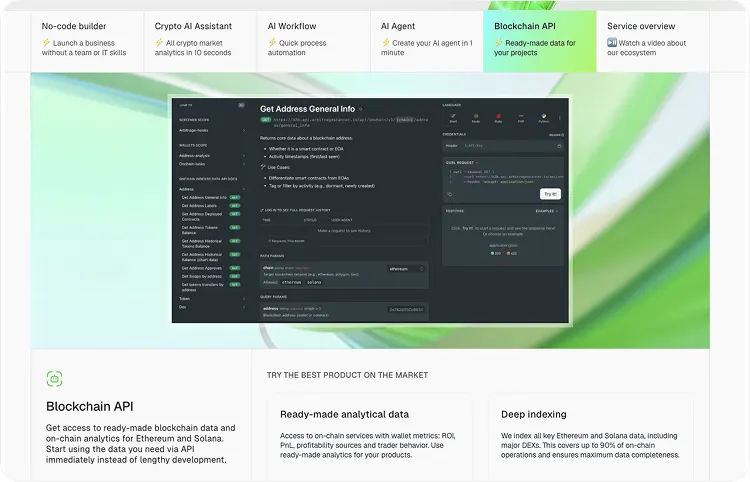Click the Deep indexing card heading
750x482 pixels.
pos(534,415)
